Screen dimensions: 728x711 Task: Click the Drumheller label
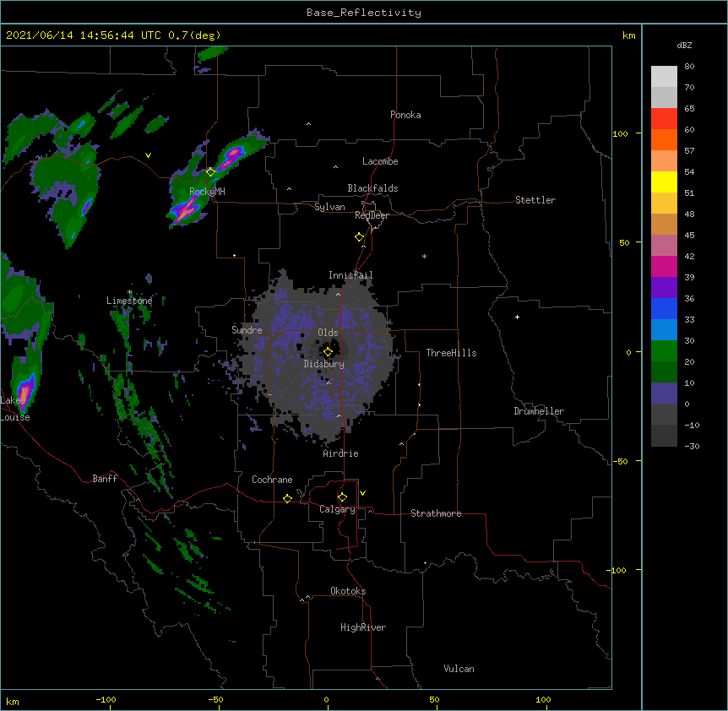[x=539, y=411]
